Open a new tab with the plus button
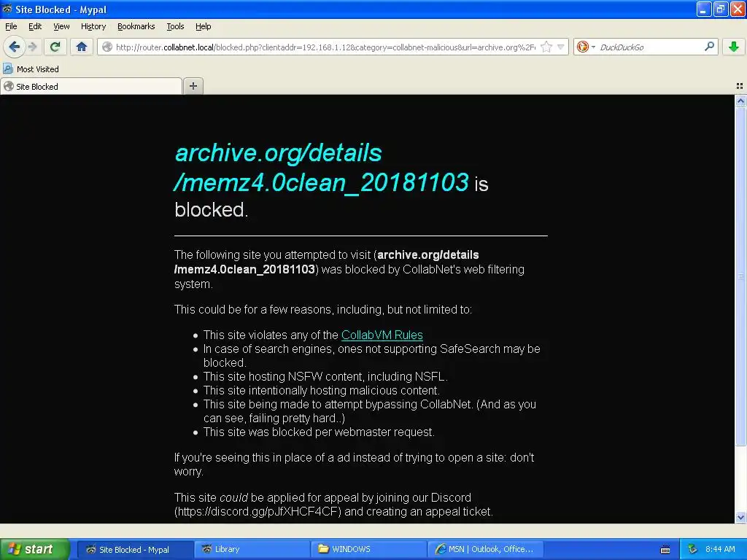 pos(193,86)
